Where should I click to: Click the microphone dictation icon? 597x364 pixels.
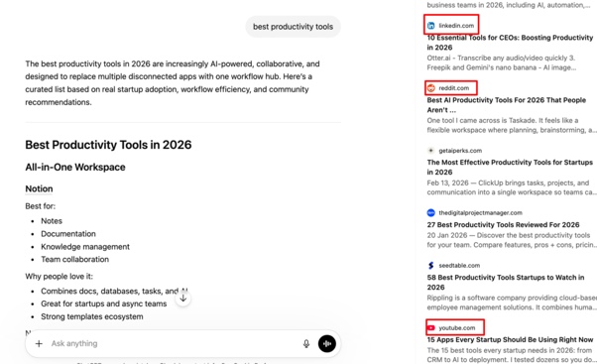[306, 344]
